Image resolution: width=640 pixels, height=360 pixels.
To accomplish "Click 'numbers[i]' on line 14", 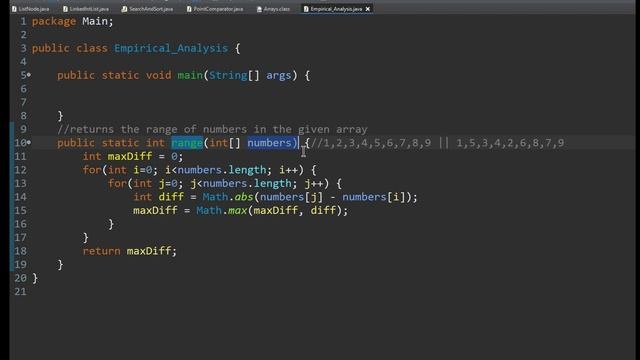I will coord(374,197).
